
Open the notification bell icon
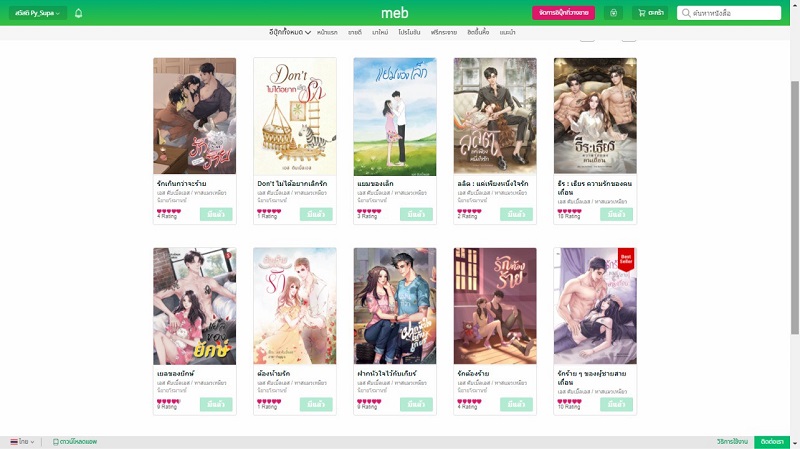[79, 13]
